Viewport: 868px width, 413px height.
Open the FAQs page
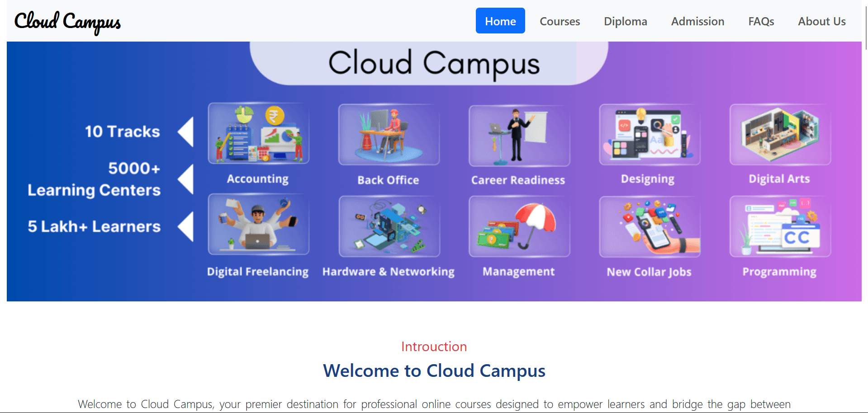pyautogui.click(x=761, y=21)
